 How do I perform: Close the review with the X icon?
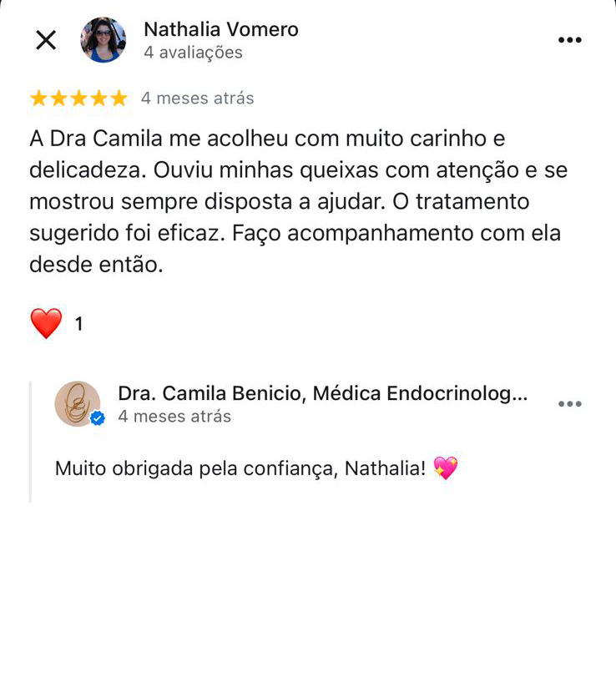(x=46, y=40)
